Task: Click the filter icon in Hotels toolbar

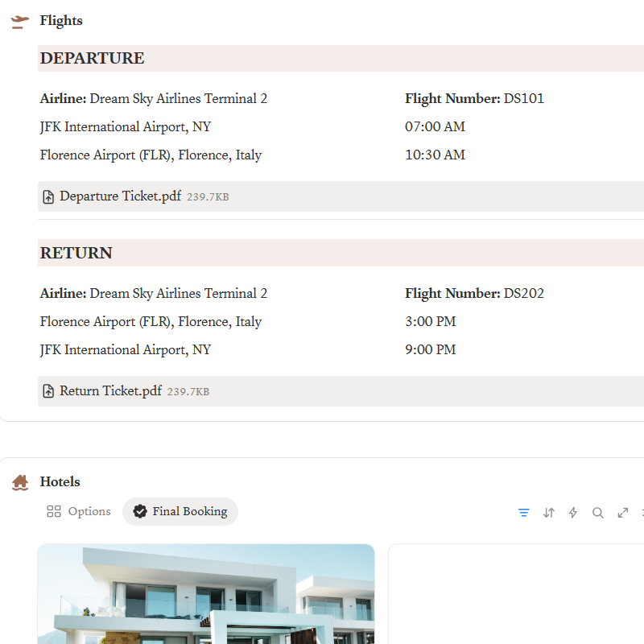Action: tap(524, 513)
